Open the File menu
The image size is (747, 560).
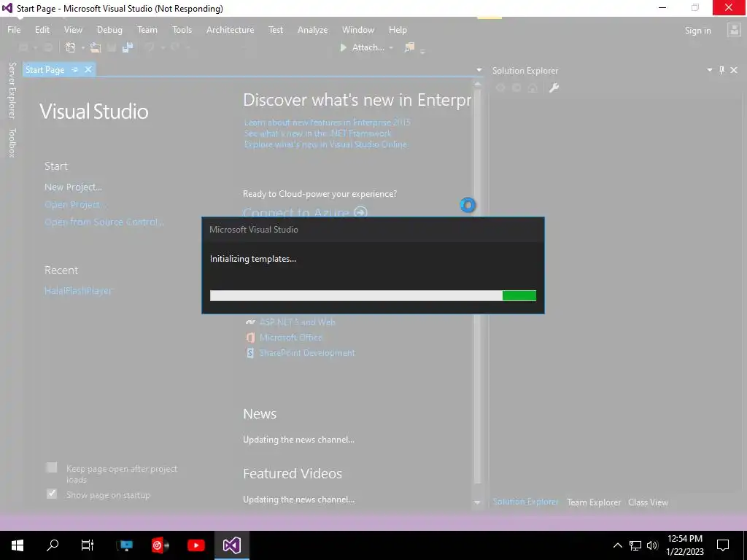tap(14, 29)
